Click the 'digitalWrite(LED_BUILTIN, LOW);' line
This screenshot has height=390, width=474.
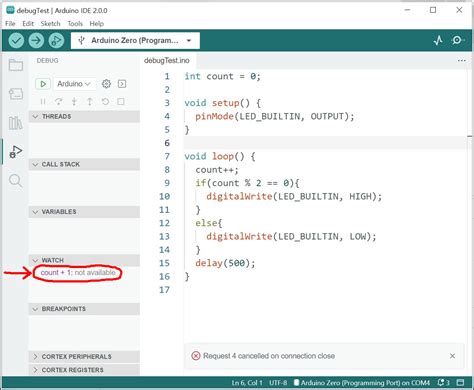pyautogui.click(x=291, y=237)
